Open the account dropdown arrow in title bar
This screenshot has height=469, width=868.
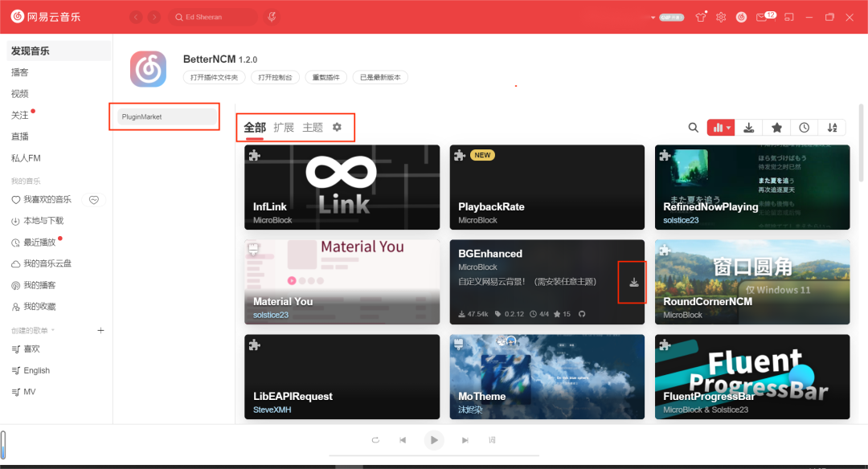(653, 17)
